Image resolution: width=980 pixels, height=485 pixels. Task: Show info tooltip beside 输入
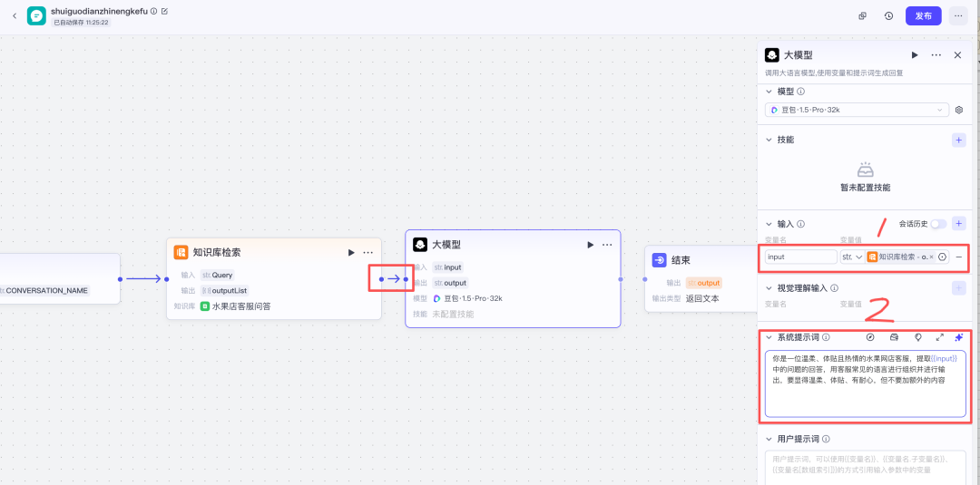pyautogui.click(x=801, y=223)
